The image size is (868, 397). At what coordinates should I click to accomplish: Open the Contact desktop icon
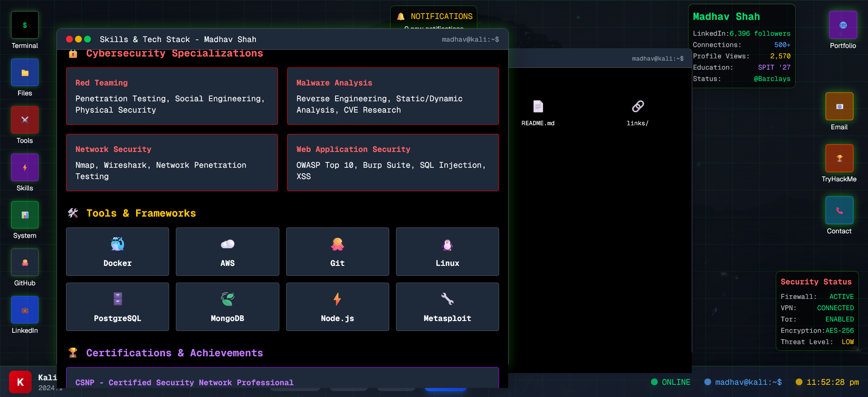click(840, 210)
